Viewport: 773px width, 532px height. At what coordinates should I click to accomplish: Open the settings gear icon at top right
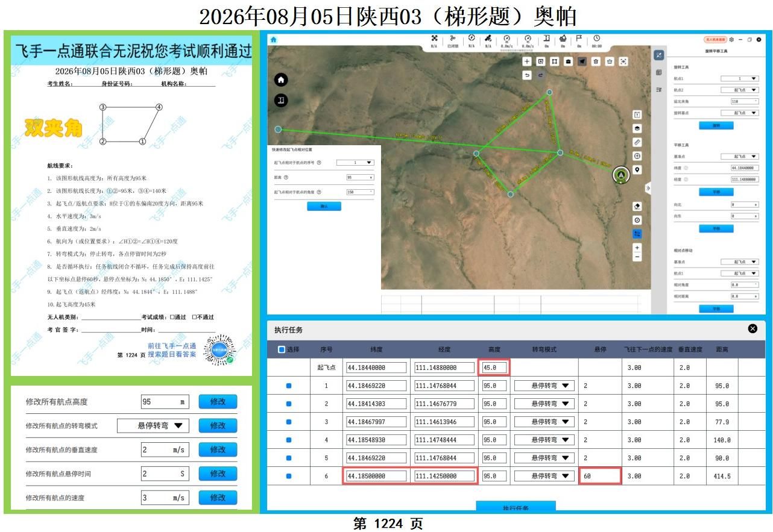(731, 40)
